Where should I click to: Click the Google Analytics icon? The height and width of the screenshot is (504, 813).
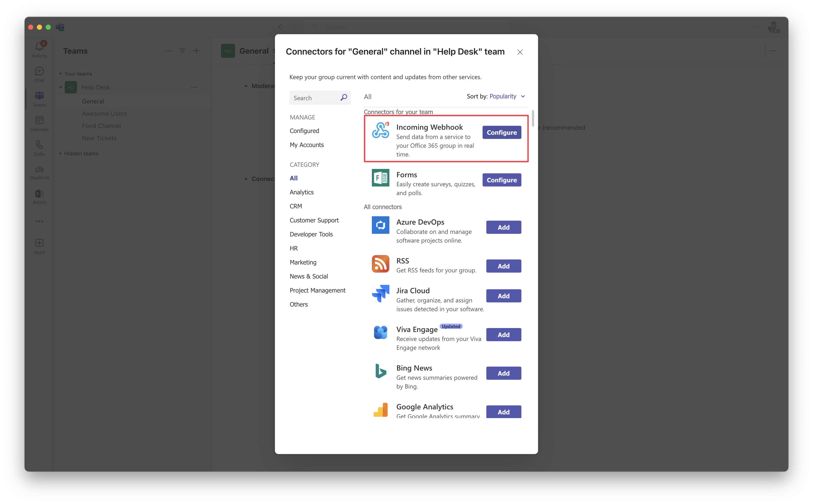click(380, 409)
